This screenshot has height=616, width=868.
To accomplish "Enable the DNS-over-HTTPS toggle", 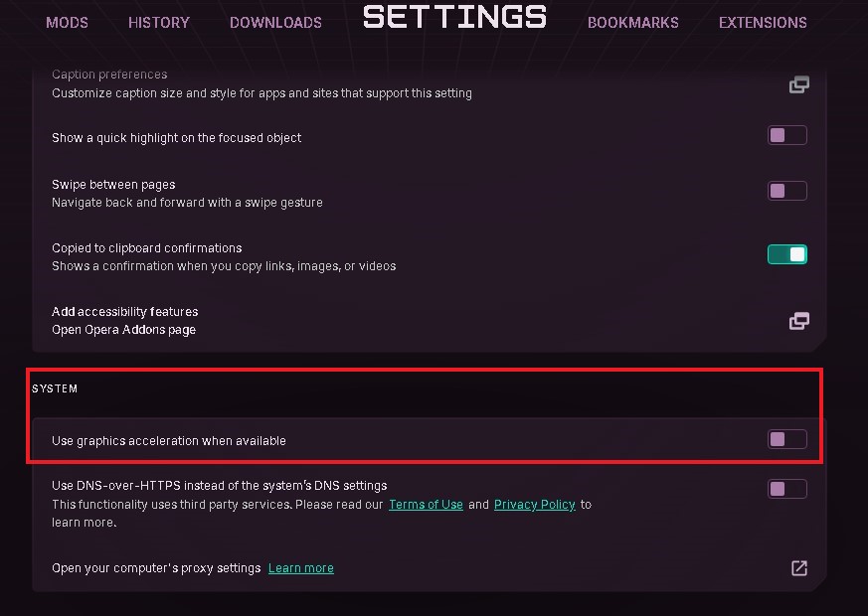I will pyautogui.click(x=786, y=489).
